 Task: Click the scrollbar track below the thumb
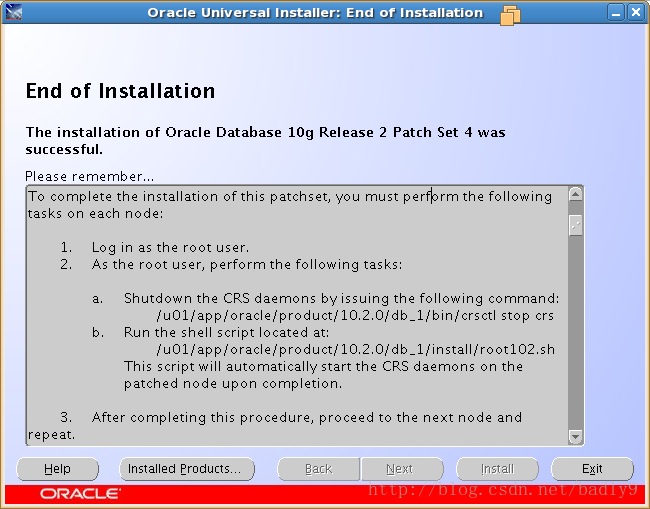tap(575, 332)
